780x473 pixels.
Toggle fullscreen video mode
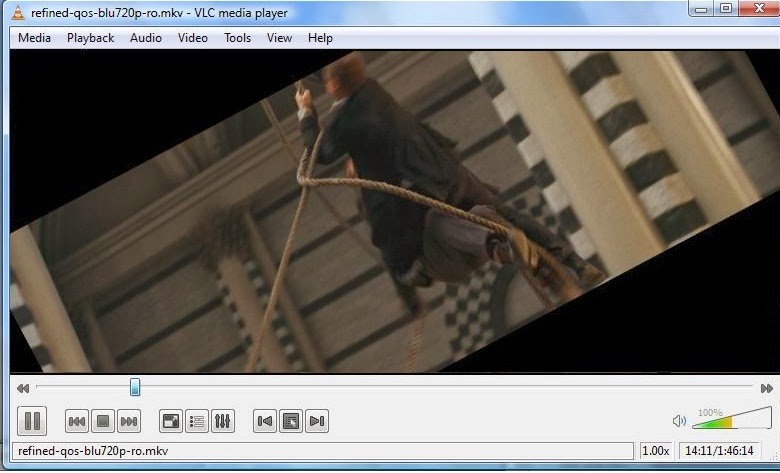coord(171,421)
